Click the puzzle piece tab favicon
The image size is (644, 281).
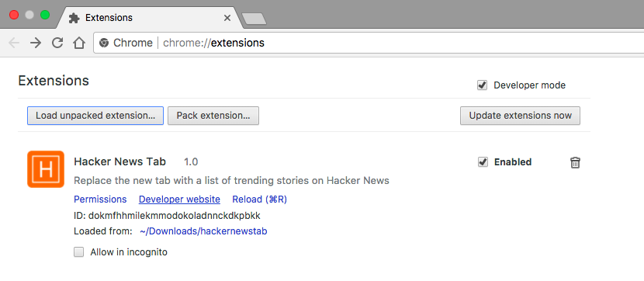(74, 18)
